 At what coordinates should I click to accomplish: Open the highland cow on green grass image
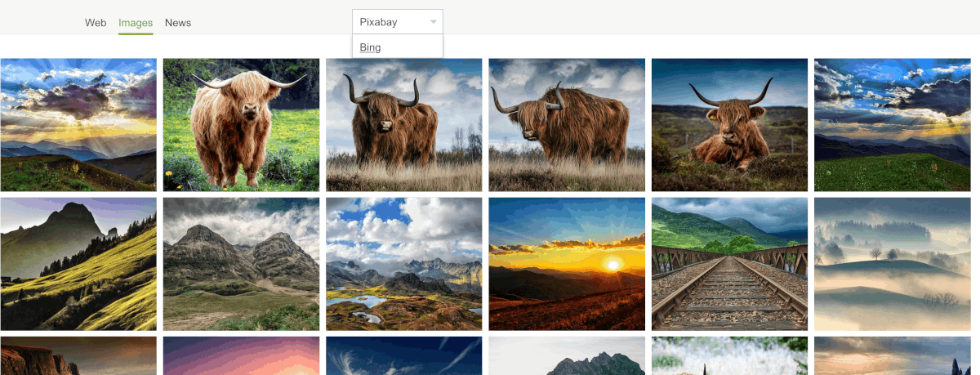pyautogui.click(x=241, y=125)
